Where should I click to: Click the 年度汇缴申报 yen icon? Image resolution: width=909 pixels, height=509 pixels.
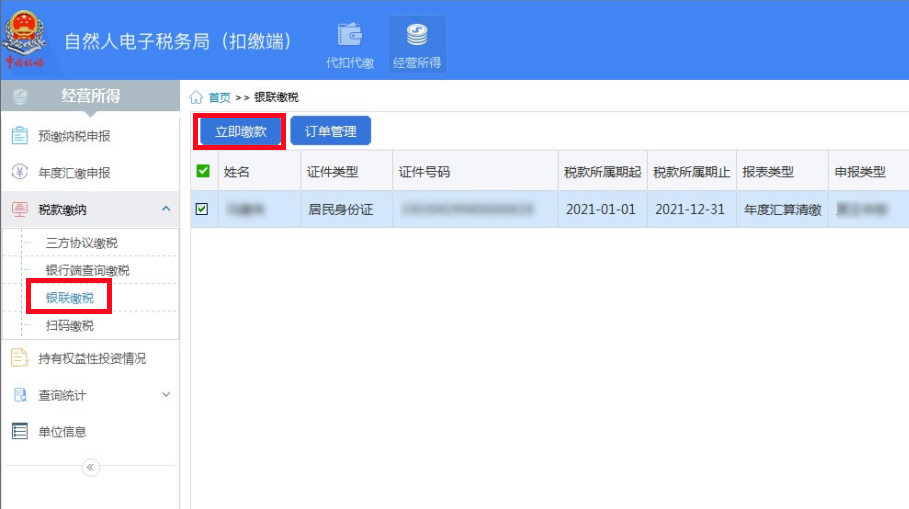[x=19, y=172]
